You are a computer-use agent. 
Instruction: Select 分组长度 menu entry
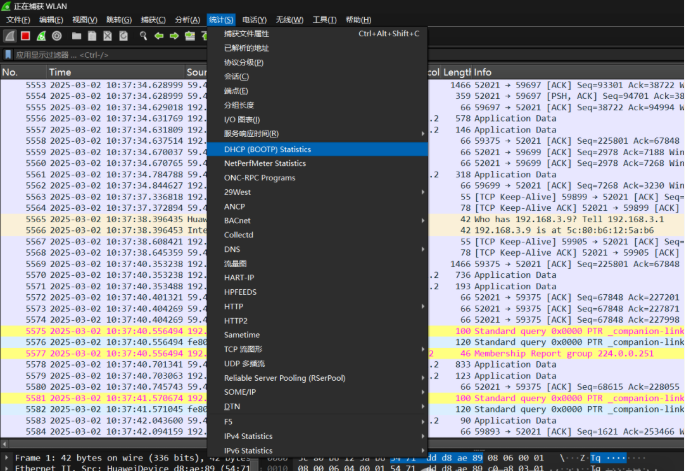pos(317,105)
